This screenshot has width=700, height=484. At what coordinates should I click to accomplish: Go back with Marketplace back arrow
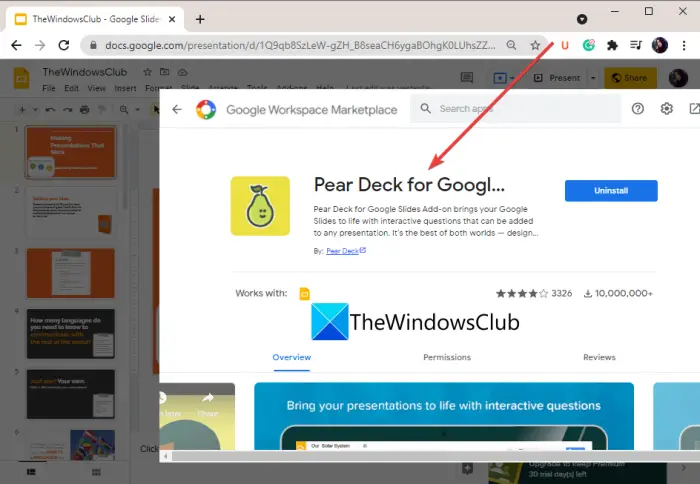point(177,109)
